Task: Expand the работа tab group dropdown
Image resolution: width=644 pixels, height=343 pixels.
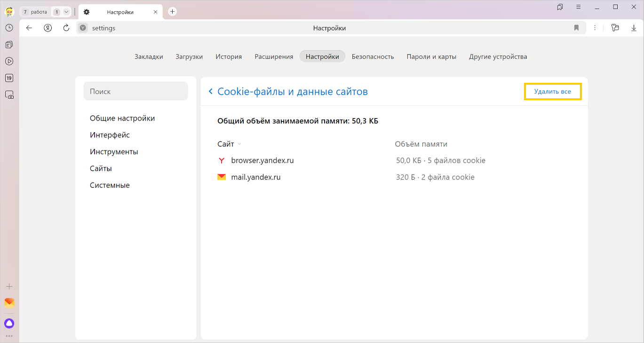Action: point(66,12)
